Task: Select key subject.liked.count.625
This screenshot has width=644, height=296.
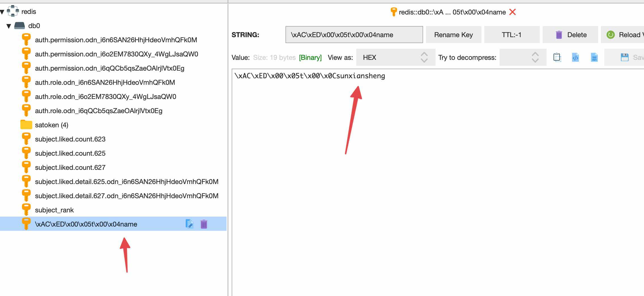Action: coord(70,153)
